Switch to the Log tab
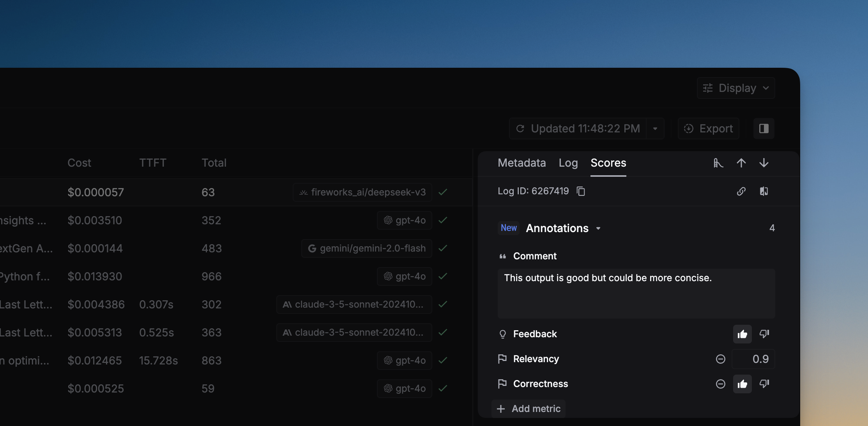The height and width of the screenshot is (426, 868). pyautogui.click(x=568, y=163)
